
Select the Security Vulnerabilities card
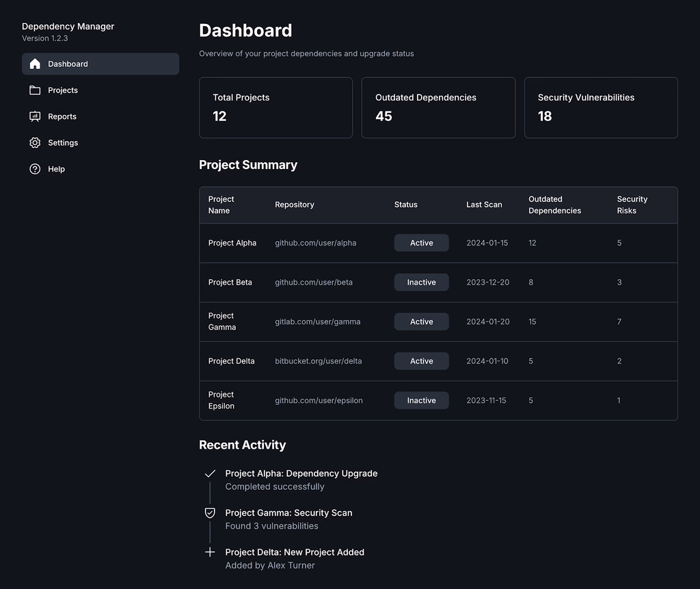pos(601,107)
